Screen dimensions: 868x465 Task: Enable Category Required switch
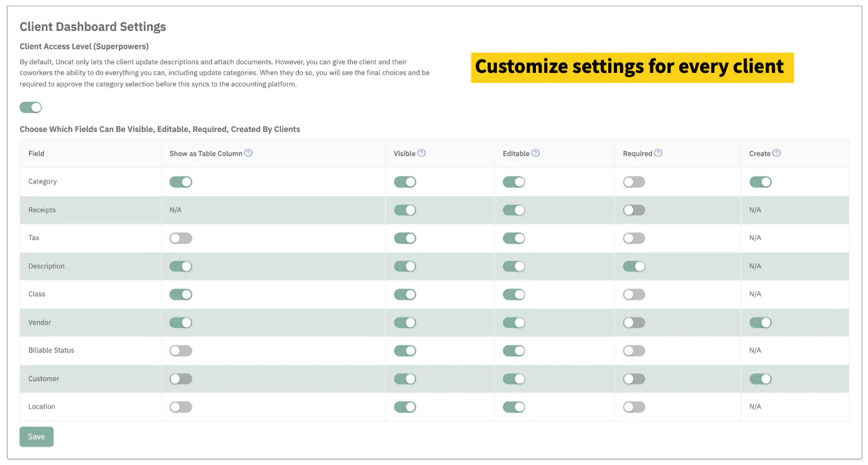[x=634, y=182]
